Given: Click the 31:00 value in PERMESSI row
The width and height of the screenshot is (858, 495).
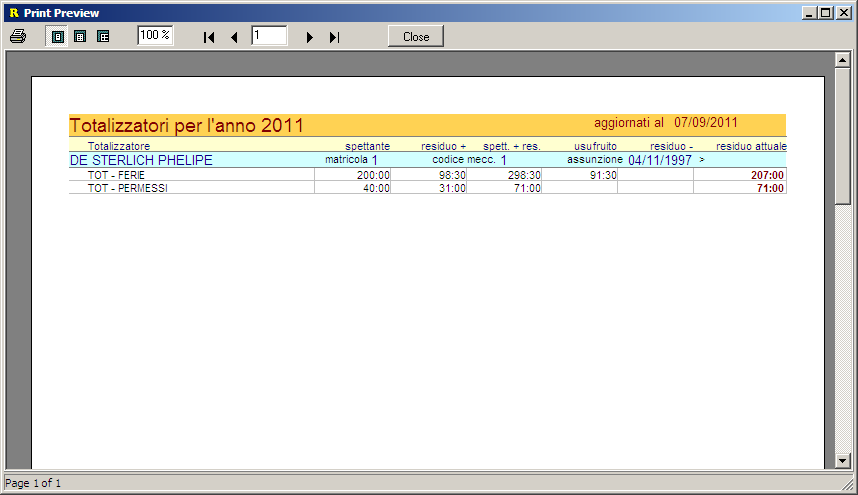Looking at the screenshot, I should coord(452,188).
